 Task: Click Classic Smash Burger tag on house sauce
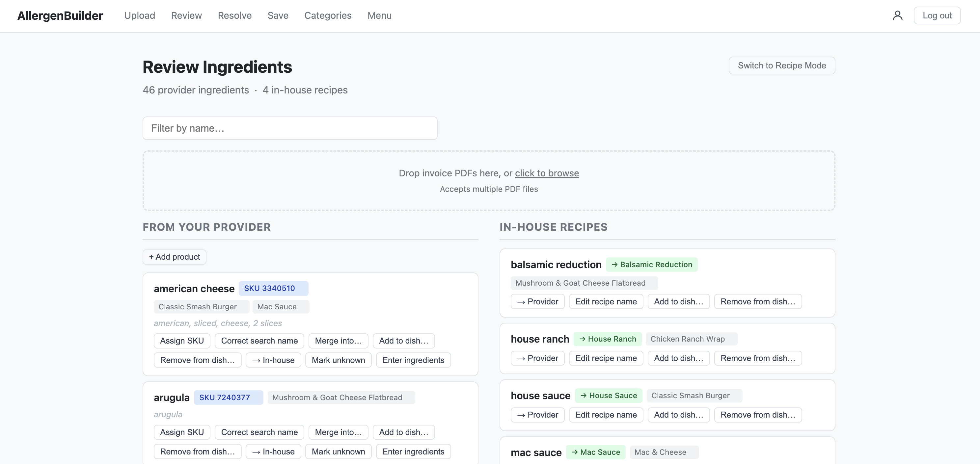(x=695, y=396)
